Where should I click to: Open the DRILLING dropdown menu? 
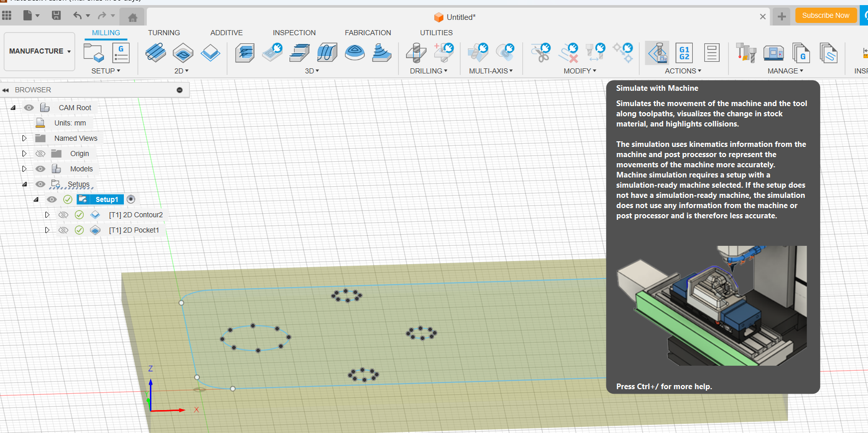(x=429, y=71)
